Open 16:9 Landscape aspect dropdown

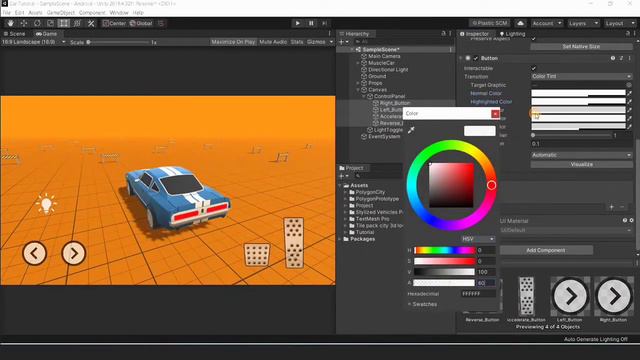(x=33, y=42)
